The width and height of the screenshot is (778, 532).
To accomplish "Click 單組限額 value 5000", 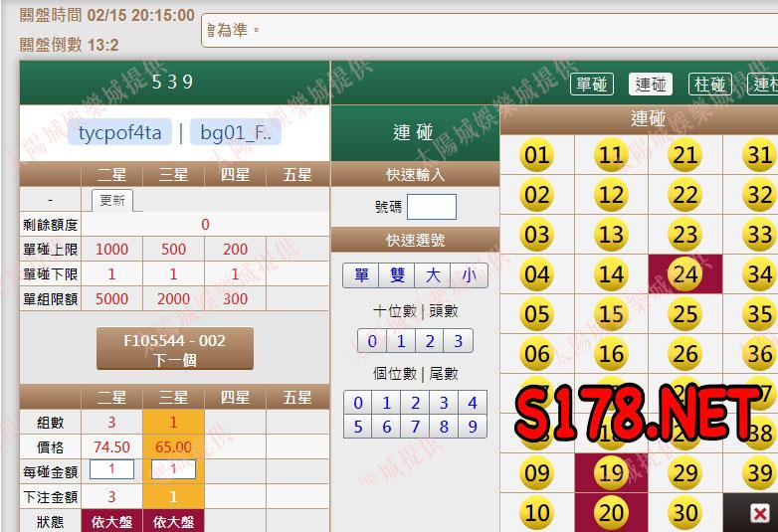I will pos(111,299).
